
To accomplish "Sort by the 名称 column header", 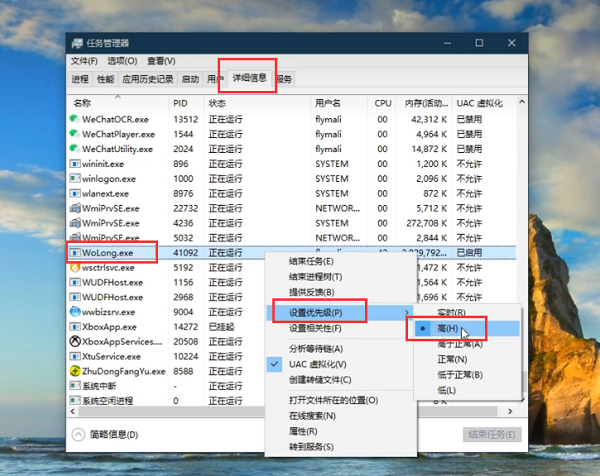I will (118, 103).
